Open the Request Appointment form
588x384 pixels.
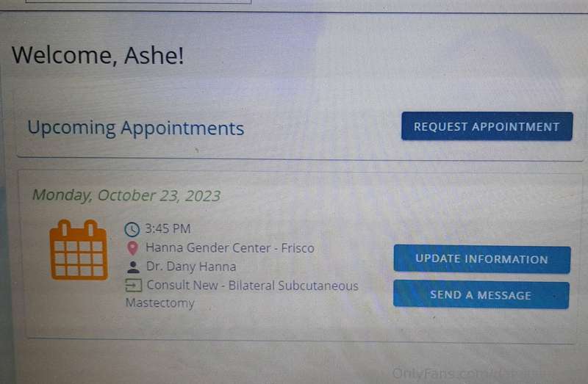[x=487, y=126]
